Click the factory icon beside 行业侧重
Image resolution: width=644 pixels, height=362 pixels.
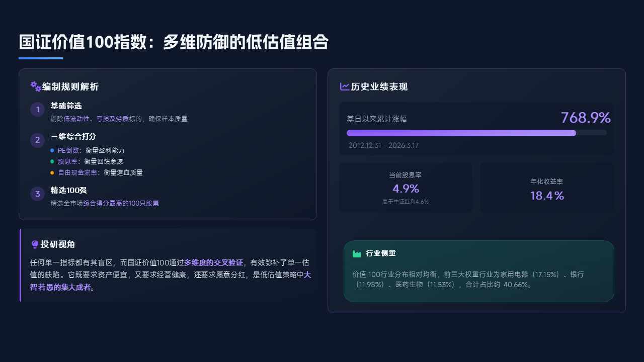(357, 253)
